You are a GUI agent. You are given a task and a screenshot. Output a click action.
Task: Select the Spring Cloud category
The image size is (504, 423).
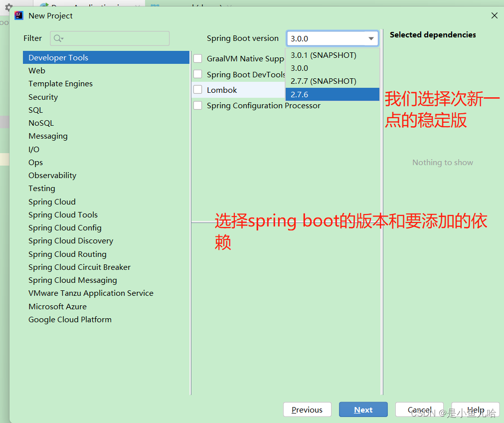click(106, 202)
